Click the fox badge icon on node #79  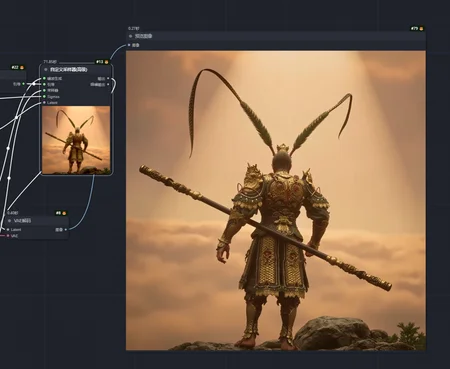point(421,29)
